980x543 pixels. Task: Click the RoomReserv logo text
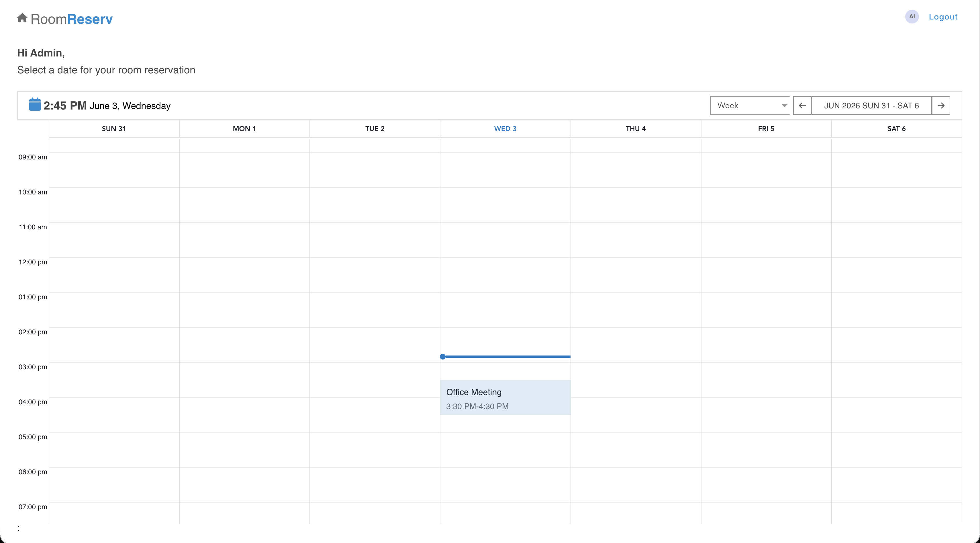tap(72, 19)
